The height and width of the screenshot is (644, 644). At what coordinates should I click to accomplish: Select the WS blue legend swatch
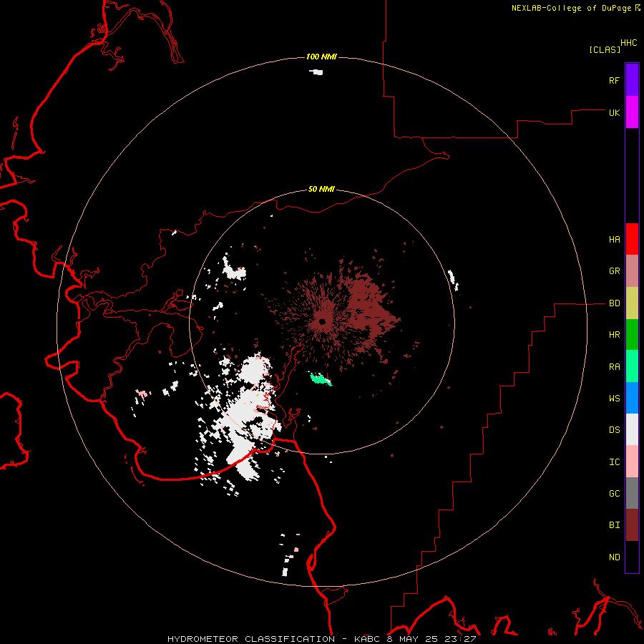click(x=632, y=398)
